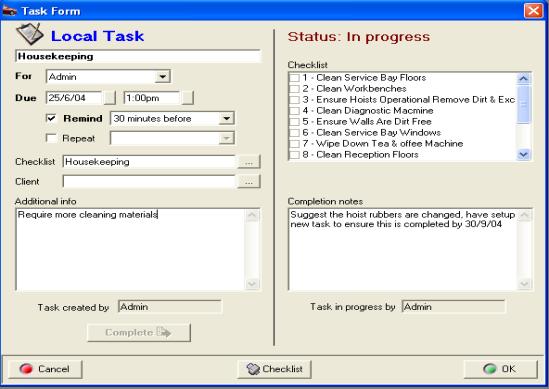Image resolution: width=549 pixels, height=389 pixels.
Task: Tick item 7 Wipe Down Tea machine
Action: [x=294, y=144]
